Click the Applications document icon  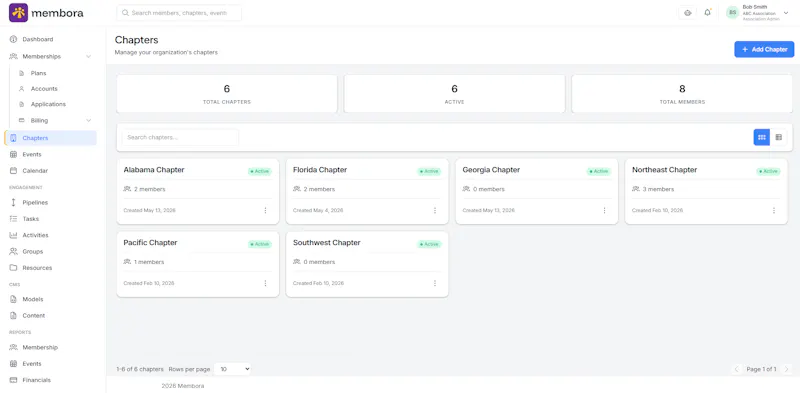point(21,104)
